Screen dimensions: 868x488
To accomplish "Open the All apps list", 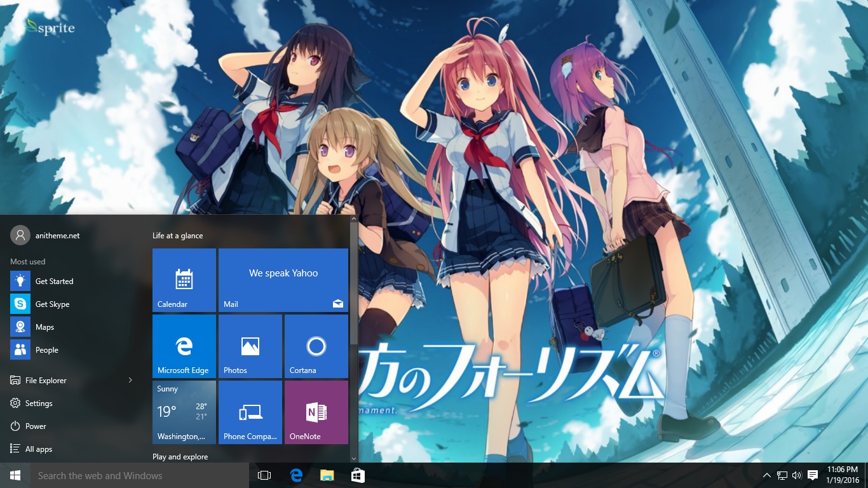I will (x=38, y=449).
